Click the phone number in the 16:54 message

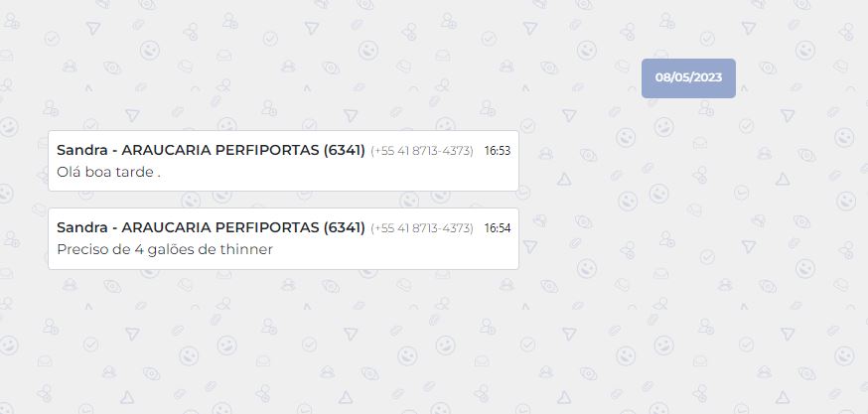tap(421, 228)
